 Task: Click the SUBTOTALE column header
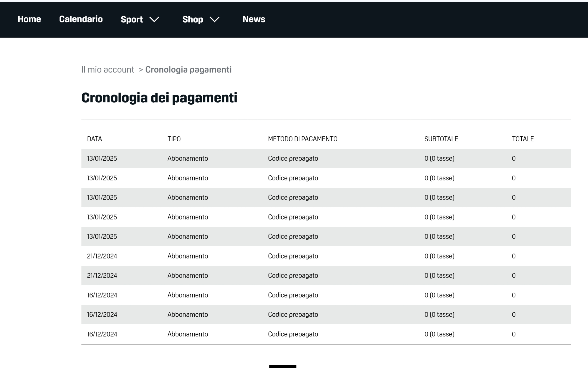441,139
